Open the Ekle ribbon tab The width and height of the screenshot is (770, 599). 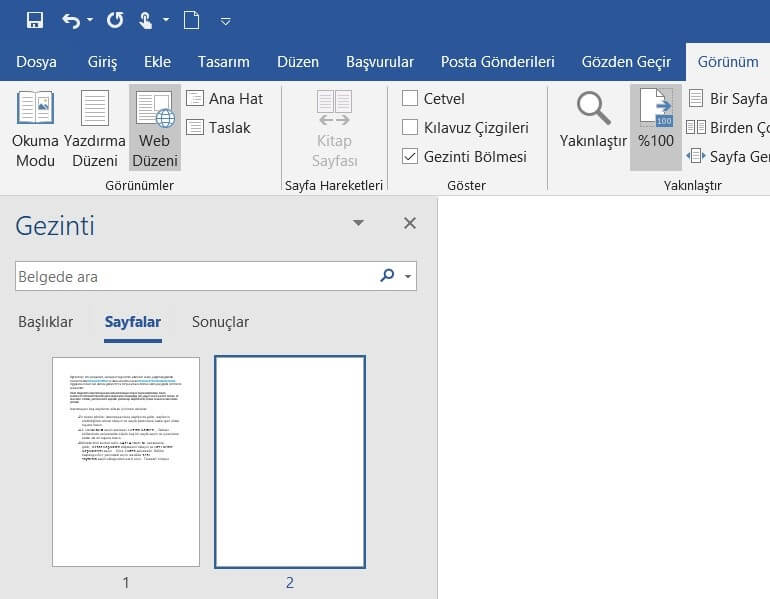[157, 62]
